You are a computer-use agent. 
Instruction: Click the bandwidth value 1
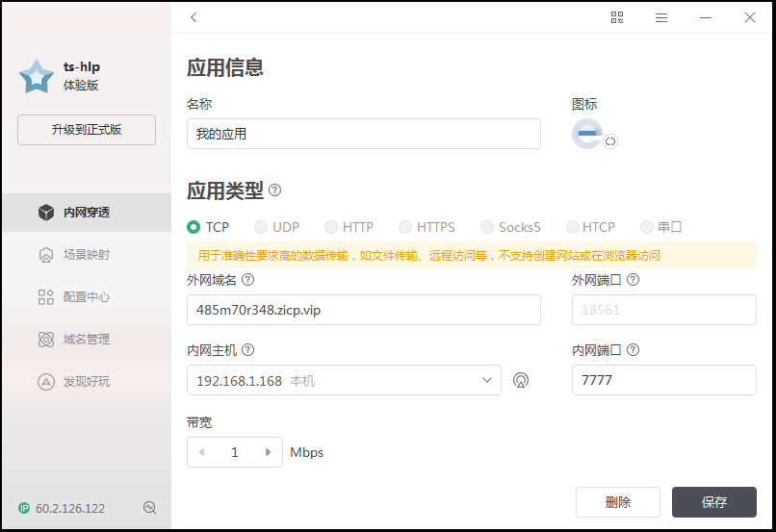tap(235, 452)
